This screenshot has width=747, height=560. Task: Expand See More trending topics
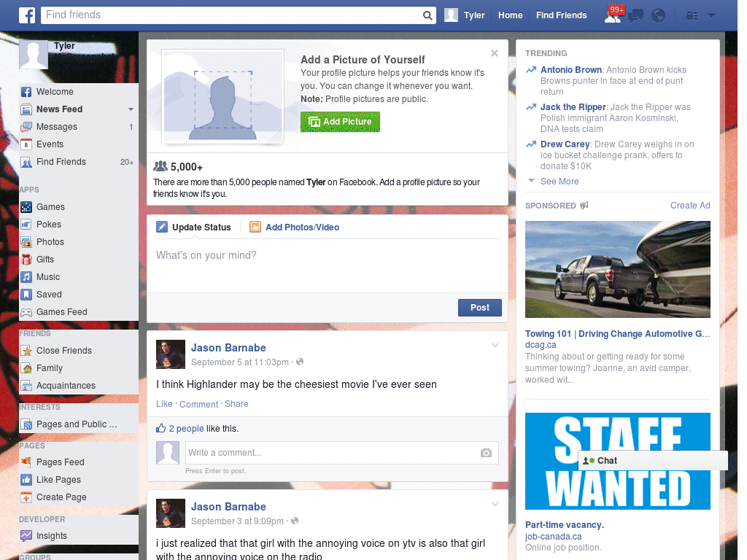click(560, 182)
